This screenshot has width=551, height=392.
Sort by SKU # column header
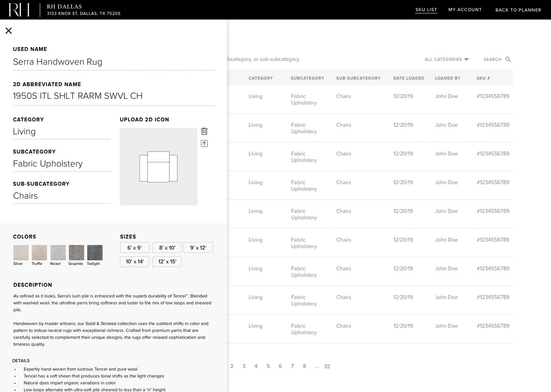click(483, 78)
